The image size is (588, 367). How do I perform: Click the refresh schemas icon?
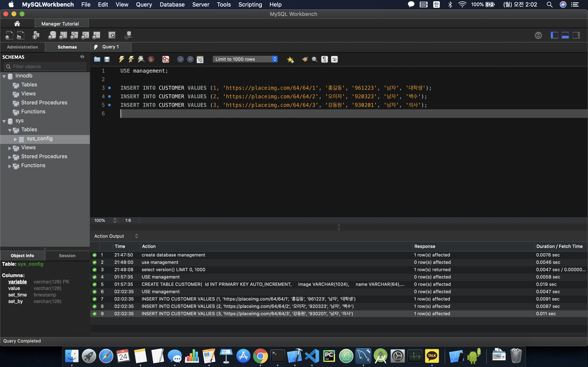(82, 57)
